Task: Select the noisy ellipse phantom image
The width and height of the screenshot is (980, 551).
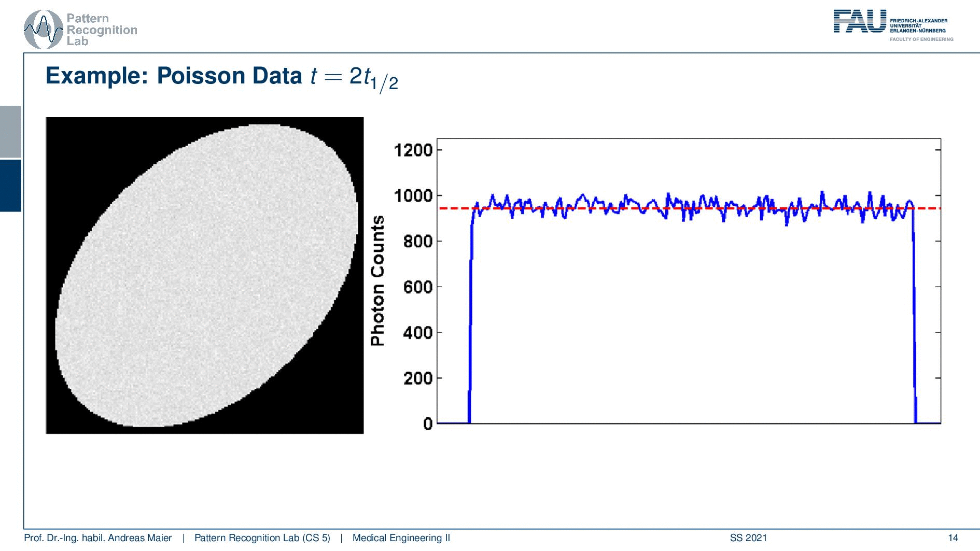Action: click(205, 275)
